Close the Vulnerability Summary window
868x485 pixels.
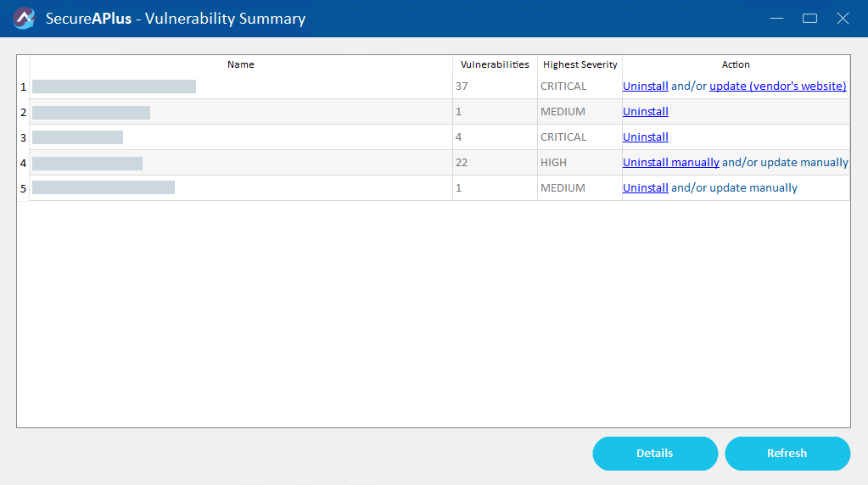coord(843,19)
